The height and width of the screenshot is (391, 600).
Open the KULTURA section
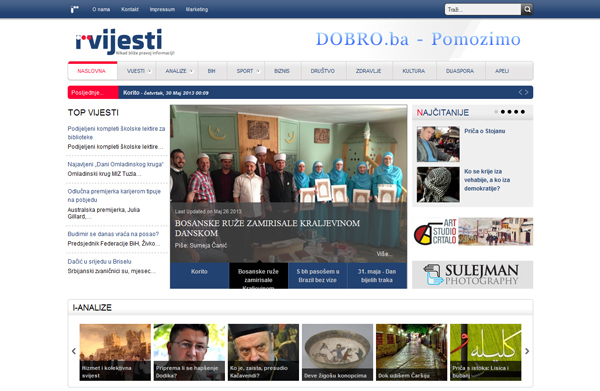pos(414,71)
